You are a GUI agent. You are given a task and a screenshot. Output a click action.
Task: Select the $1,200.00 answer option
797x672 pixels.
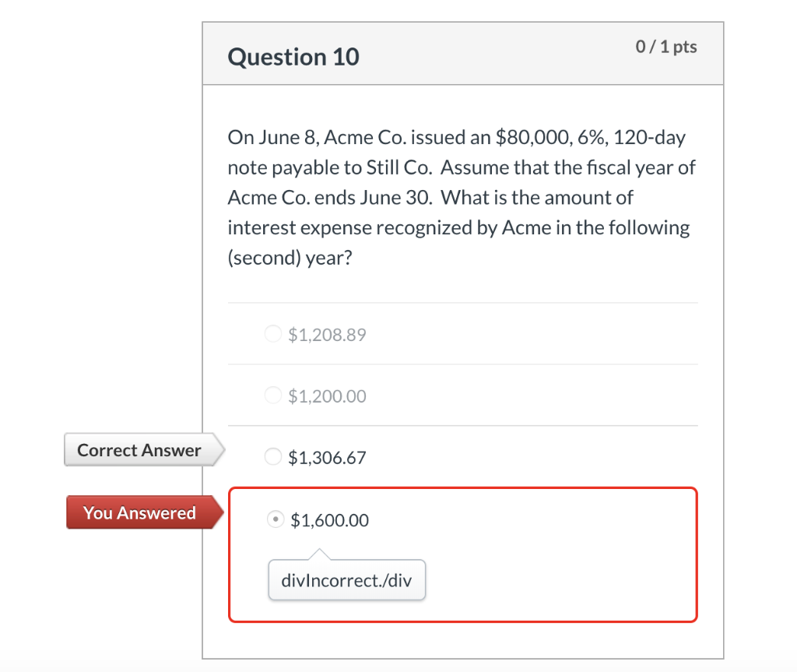tap(273, 395)
